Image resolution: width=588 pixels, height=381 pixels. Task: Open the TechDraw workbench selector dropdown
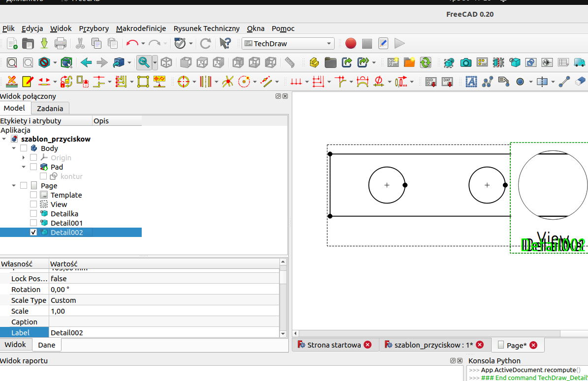coord(288,43)
